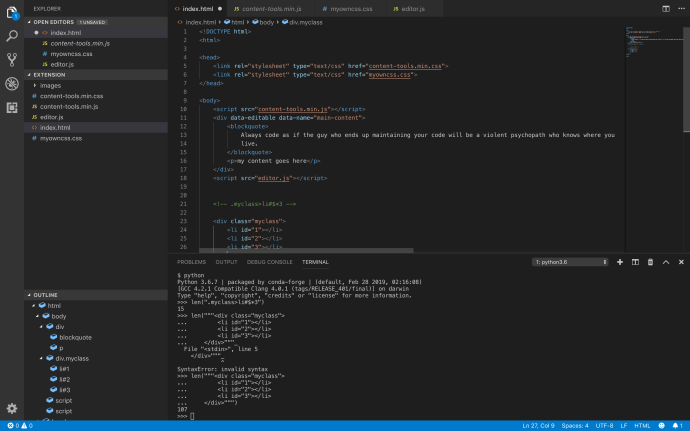Open editor More Actions ellipsis
The height and width of the screenshot is (431, 690).
click(x=681, y=9)
